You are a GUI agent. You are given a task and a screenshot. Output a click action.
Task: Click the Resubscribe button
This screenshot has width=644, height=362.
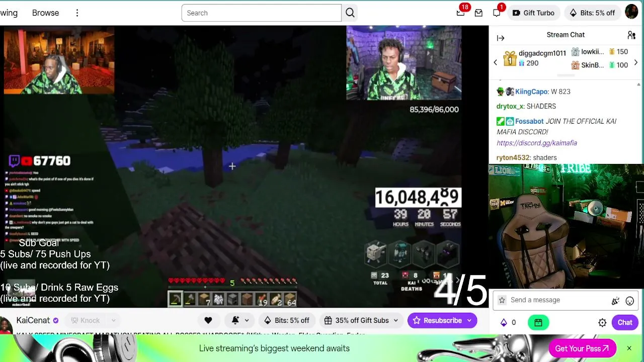coord(437,320)
